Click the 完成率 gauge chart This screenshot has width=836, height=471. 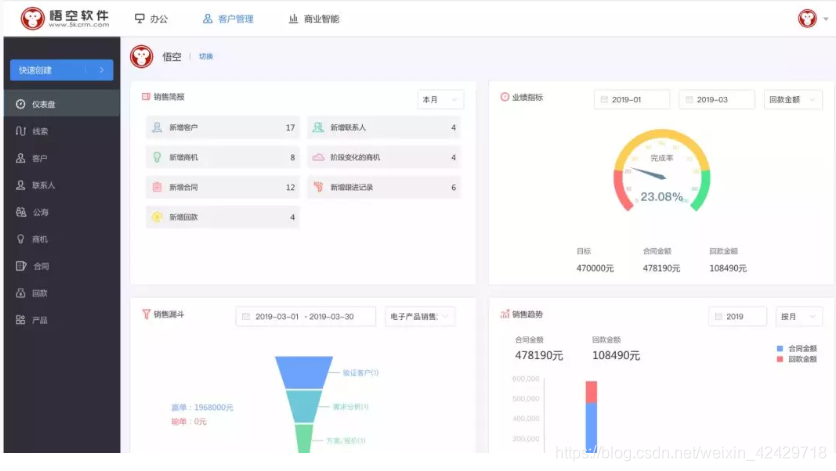[662, 171]
